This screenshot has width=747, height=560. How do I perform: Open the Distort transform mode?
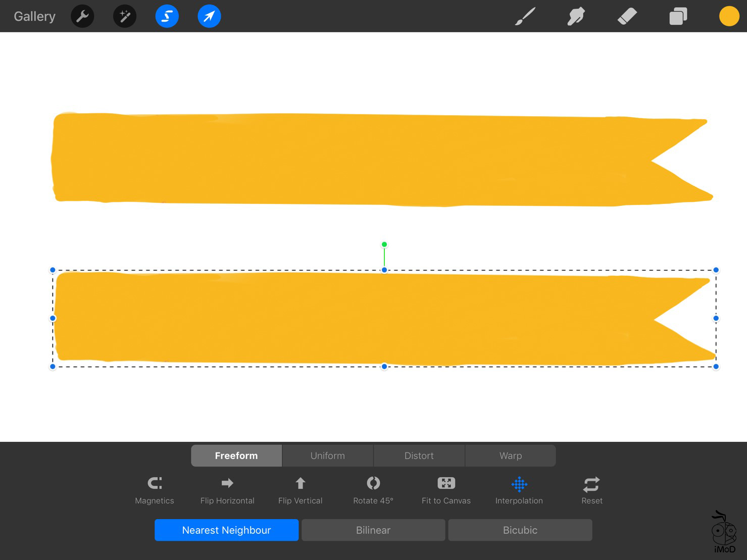click(419, 455)
